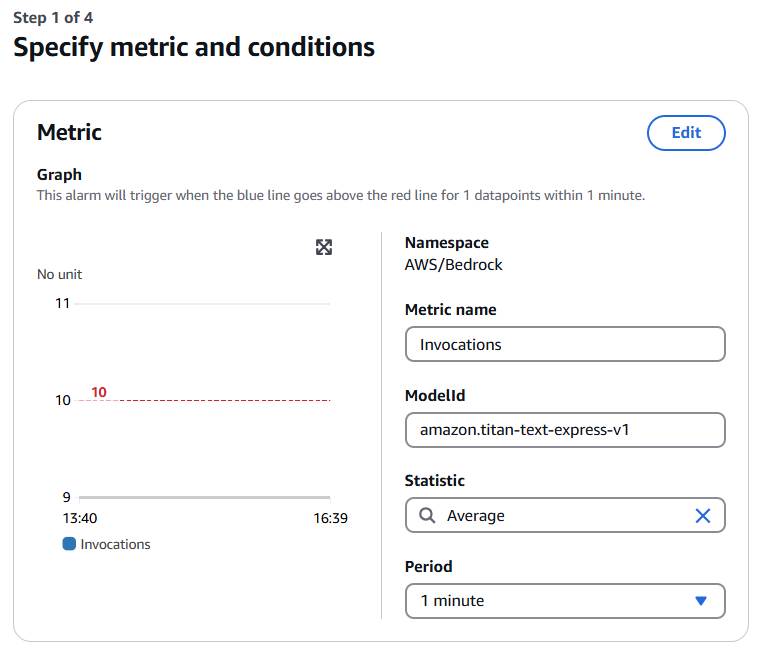
Task: Select the Invocations legend label below the graph
Action: (115, 544)
